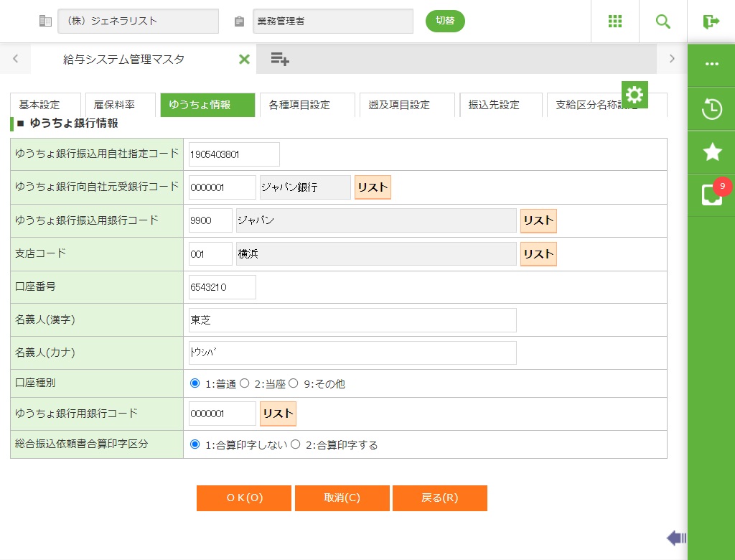Open リスト for 支店コード
Viewport: 735px width, 560px height.
(538, 254)
